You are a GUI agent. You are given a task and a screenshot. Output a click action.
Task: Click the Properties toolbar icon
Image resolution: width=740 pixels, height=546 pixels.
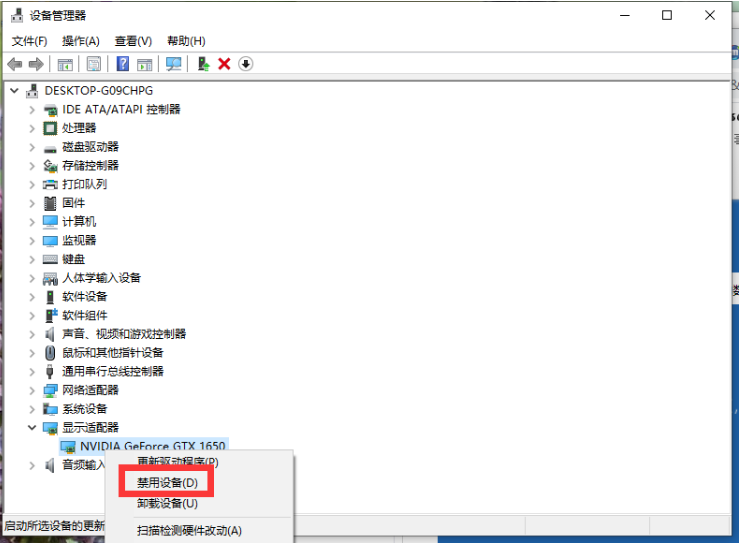(x=94, y=64)
